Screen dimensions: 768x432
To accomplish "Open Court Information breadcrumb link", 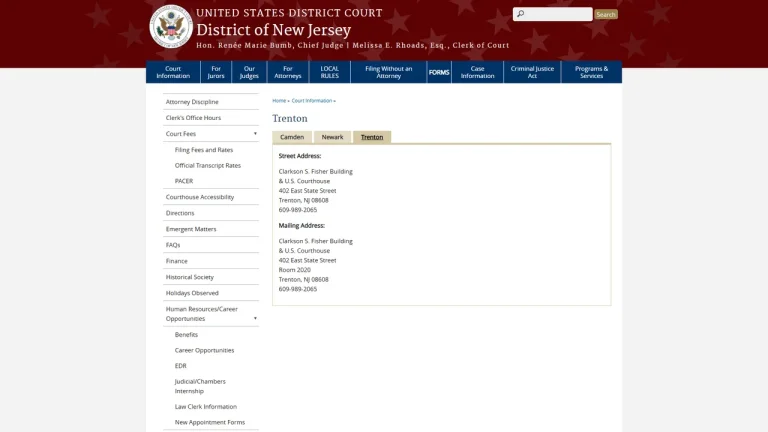I will coord(312,100).
